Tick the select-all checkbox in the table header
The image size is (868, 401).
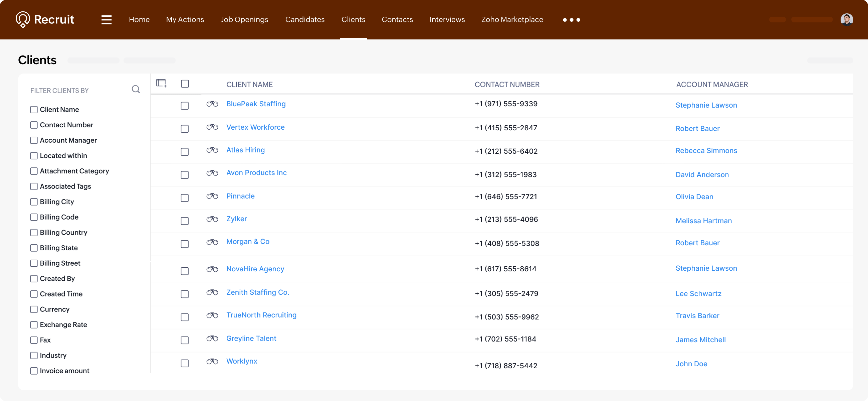185,84
